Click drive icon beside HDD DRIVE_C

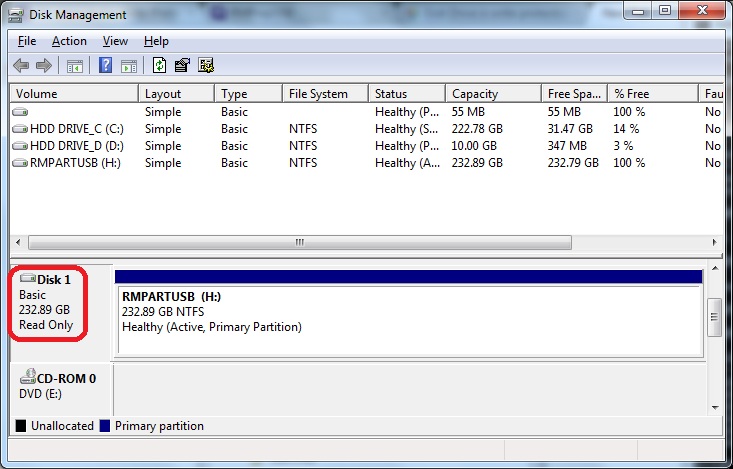pos(20,129)
